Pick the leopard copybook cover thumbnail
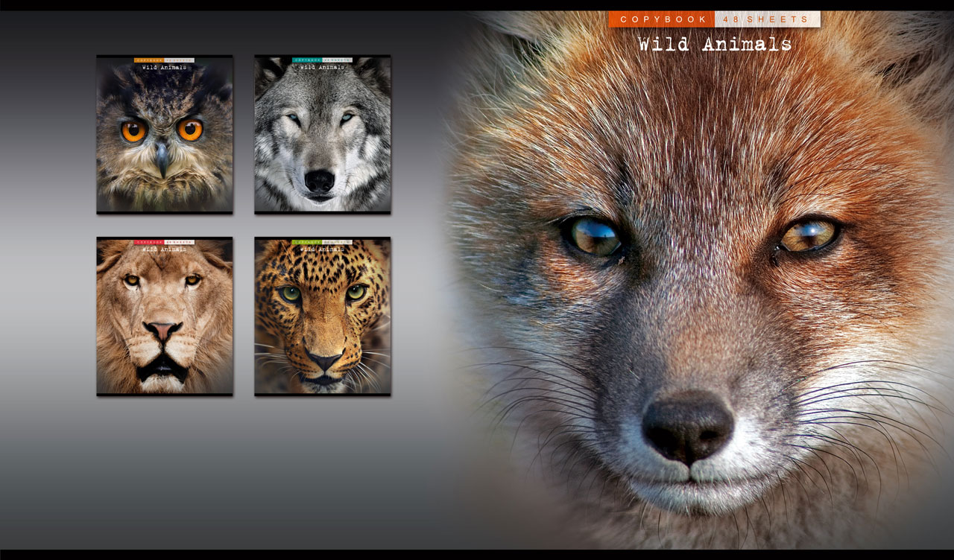This screenshot has height=560, width=954. 322,320
